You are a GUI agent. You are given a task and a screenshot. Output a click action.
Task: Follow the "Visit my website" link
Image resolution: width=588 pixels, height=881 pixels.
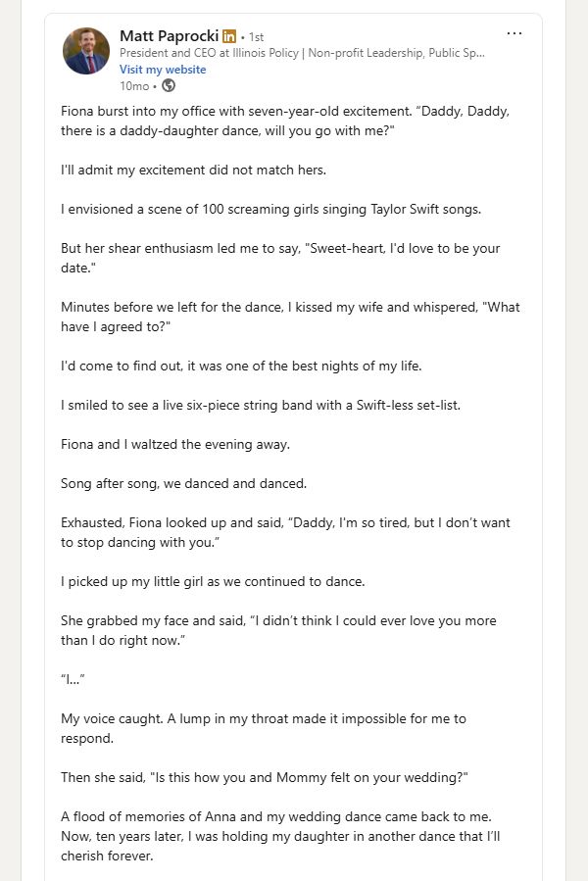163,70
